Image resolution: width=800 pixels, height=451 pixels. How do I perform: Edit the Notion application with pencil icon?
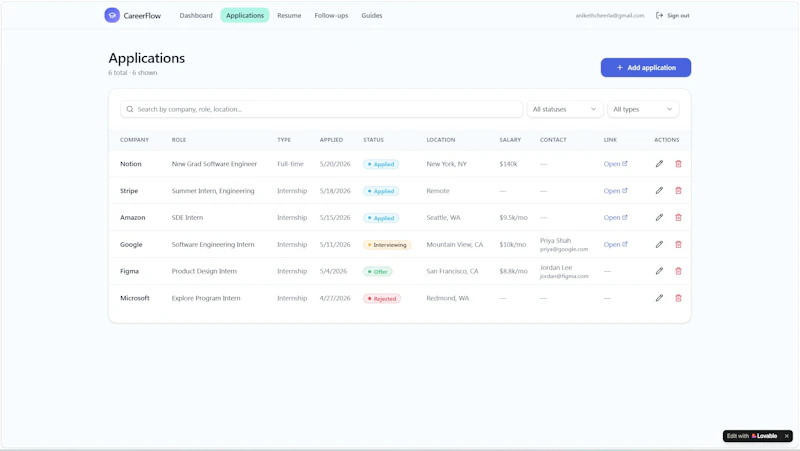pos(659,164)
